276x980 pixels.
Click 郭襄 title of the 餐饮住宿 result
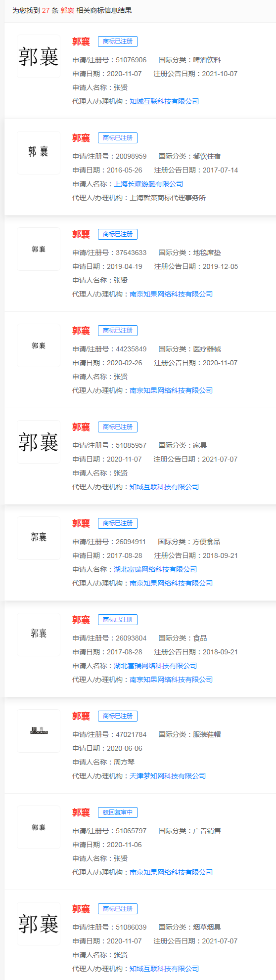tap(81, 138)
